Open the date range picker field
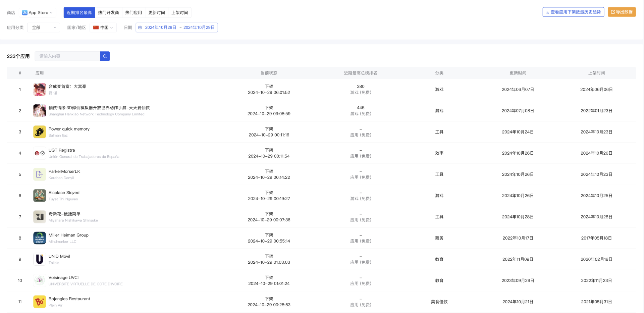The width and height of the screenshot is (644, 313). [177, 28]
